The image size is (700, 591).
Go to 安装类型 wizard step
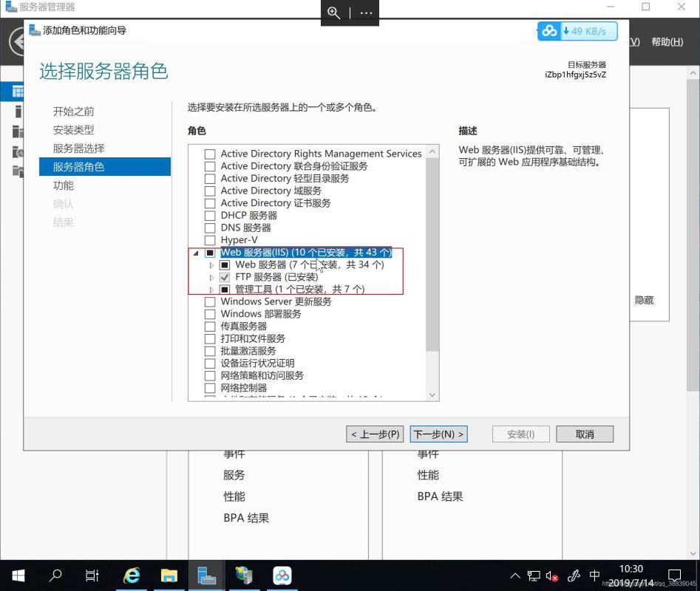(73, 130)
